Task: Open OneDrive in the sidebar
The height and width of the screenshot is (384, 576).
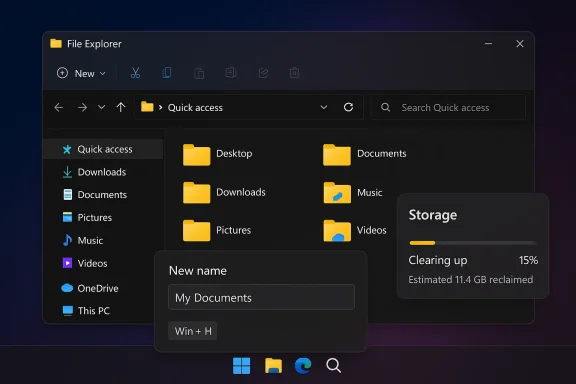Action: [90, 288]
